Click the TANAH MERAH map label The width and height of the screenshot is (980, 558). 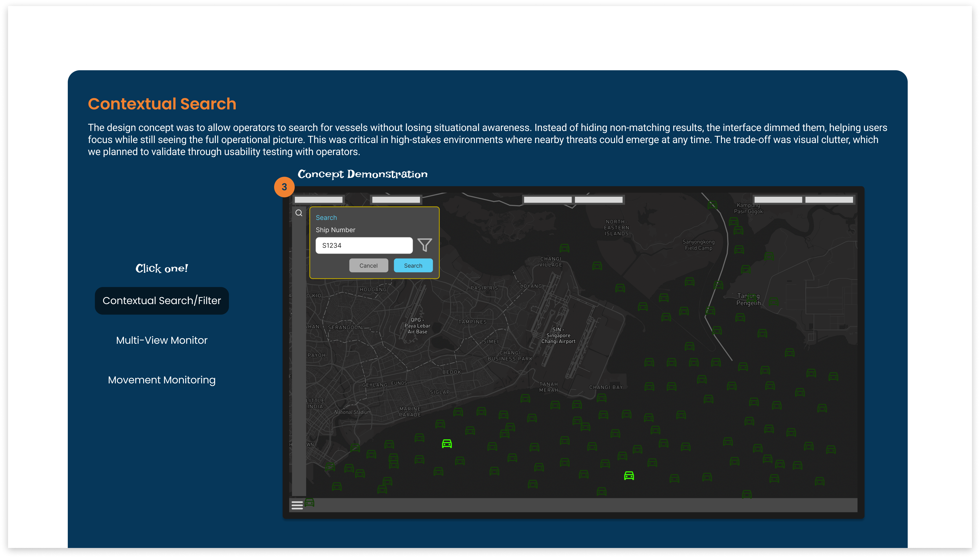(x=548, y=387)
